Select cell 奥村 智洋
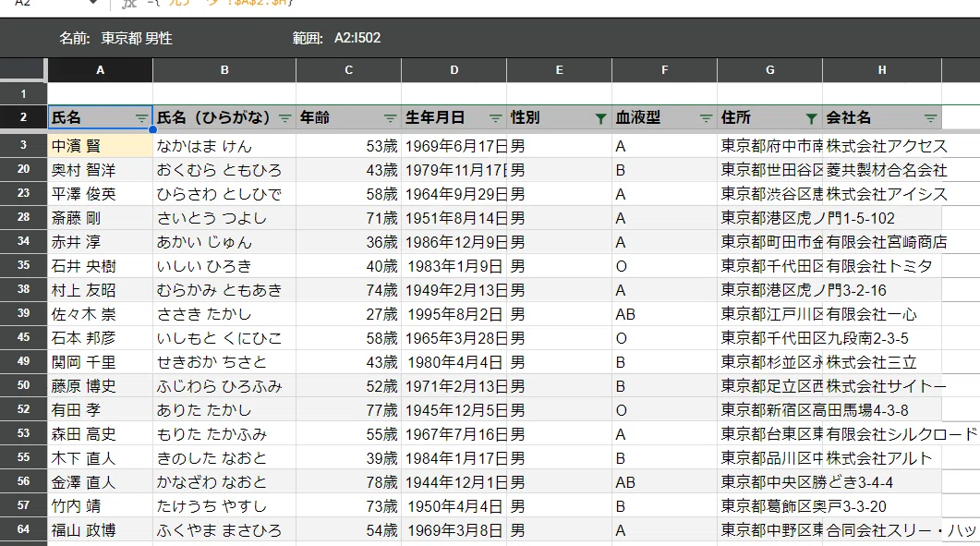980x546 pixels. point(100,169)
